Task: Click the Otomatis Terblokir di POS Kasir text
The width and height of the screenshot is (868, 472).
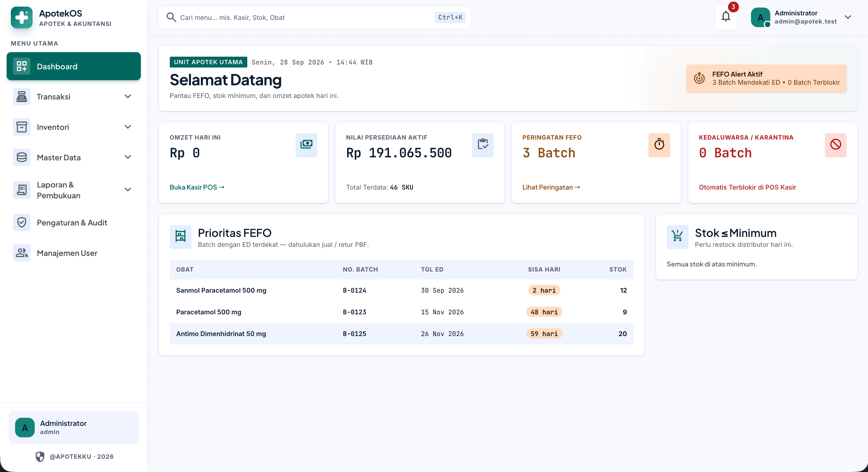Action: click(747, 187)
